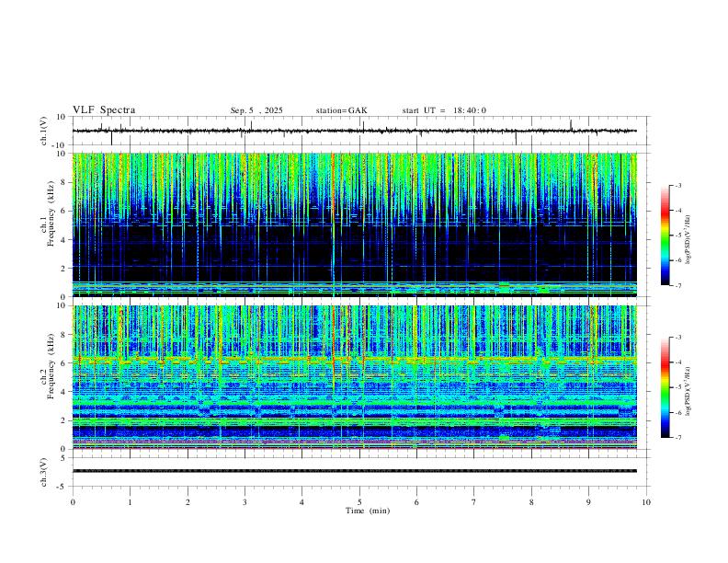The height and width of the screenshot is (563, 728).
Task: Click the "start UT = 18:40:0" label
Action: (444, 110)
